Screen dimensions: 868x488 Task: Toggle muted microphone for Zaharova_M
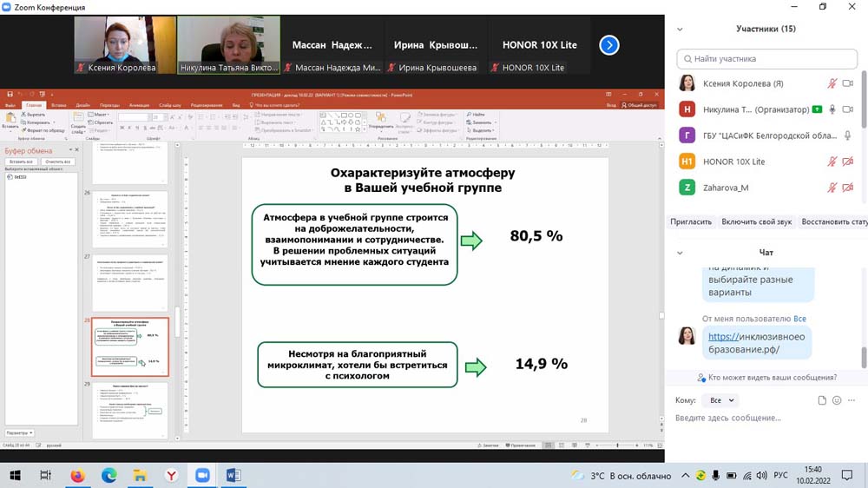coord(832,188)
